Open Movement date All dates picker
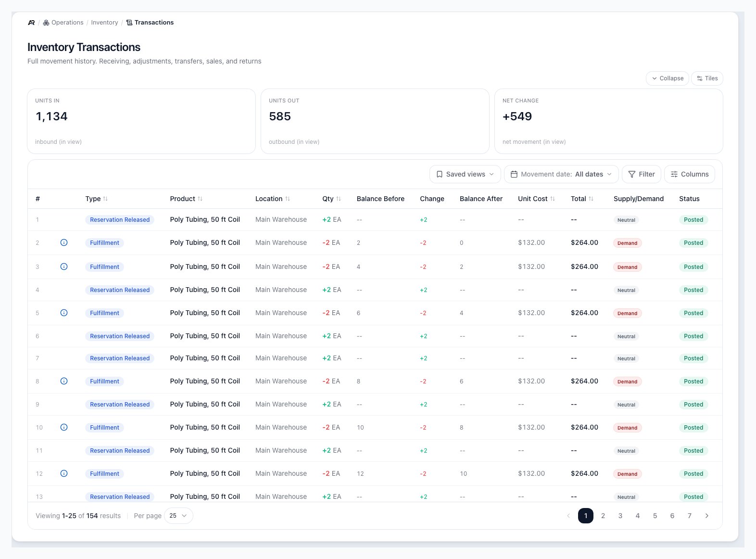Viewport: 756px width, 559px height. (x=561, y=174)
